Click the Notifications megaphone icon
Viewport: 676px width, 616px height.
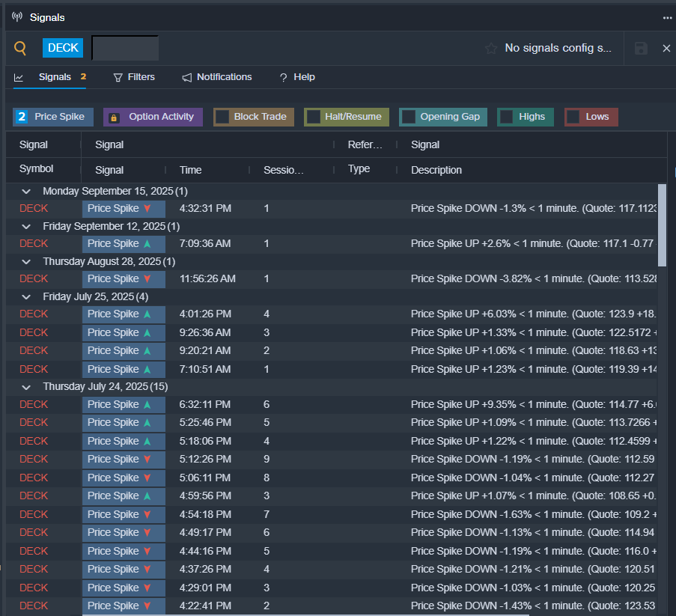pos(187,77)
